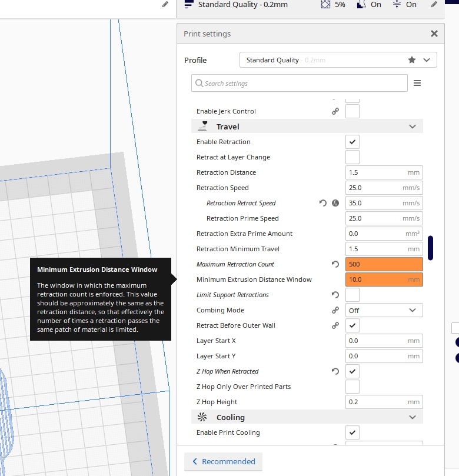
Task: Collapse the Cooling section header
Action: click(x=412, y=418)
